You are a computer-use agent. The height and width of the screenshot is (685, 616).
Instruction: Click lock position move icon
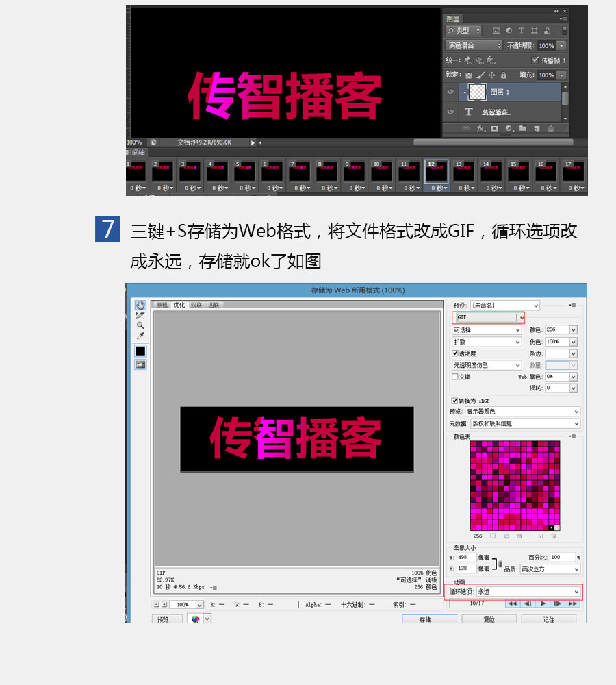492,75
